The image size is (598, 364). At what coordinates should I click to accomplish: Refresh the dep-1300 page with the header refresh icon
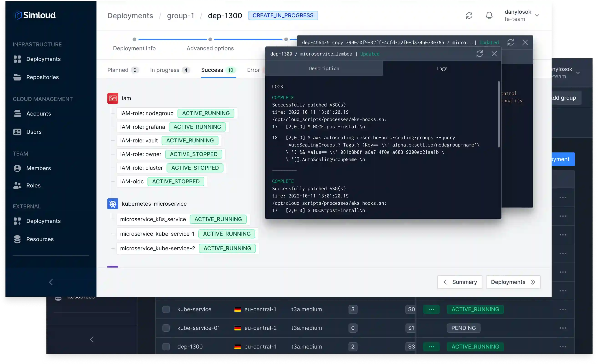pos(469,15)
